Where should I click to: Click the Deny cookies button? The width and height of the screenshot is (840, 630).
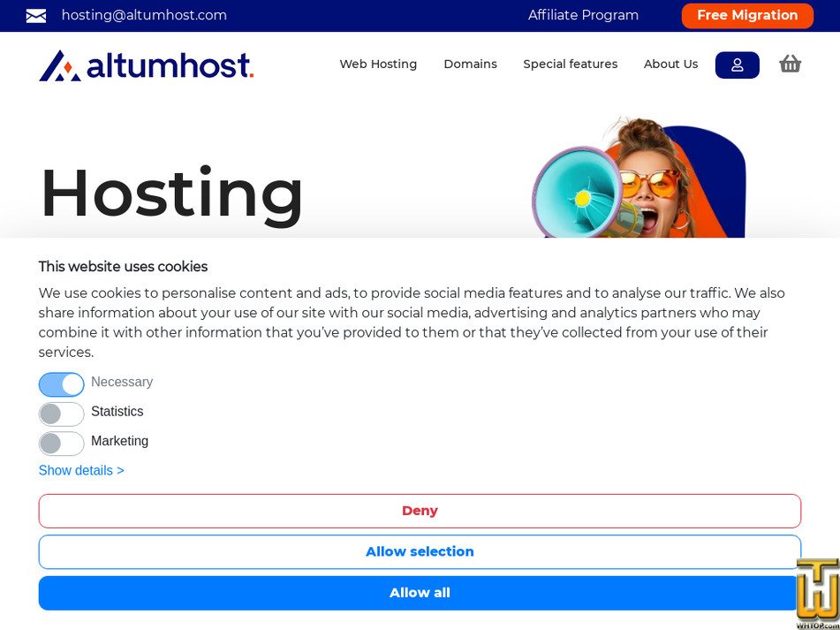[x=420, y=511]
